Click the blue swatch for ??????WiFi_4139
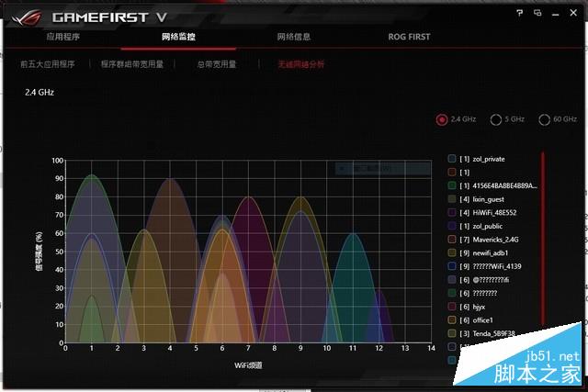Image resolution: width=588 pixels, height=392 pixels. (452, 266)
